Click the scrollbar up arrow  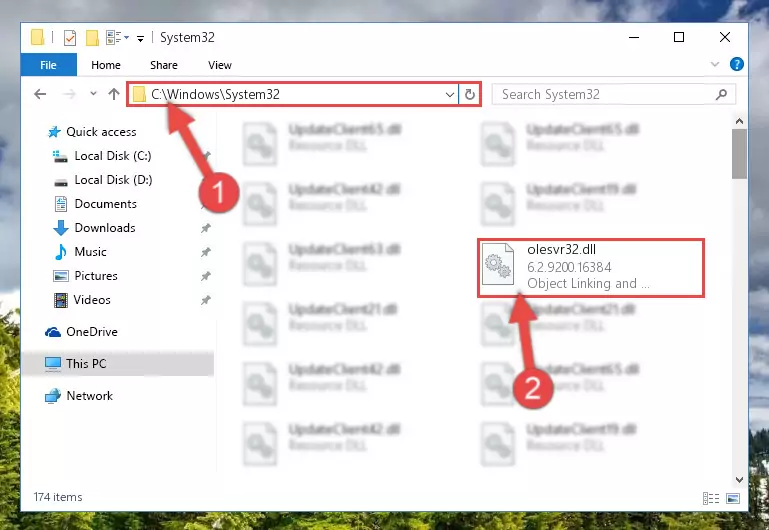click(x=739, y=121)
